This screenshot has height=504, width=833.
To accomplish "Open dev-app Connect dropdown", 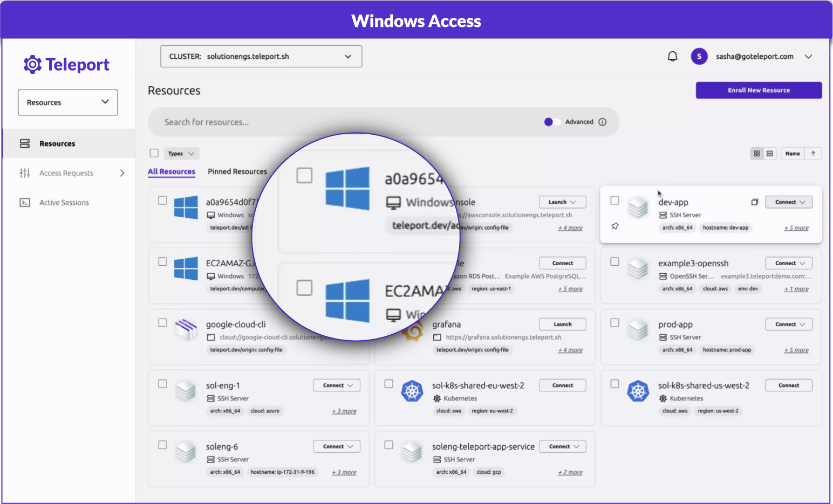I will [789, 202].
